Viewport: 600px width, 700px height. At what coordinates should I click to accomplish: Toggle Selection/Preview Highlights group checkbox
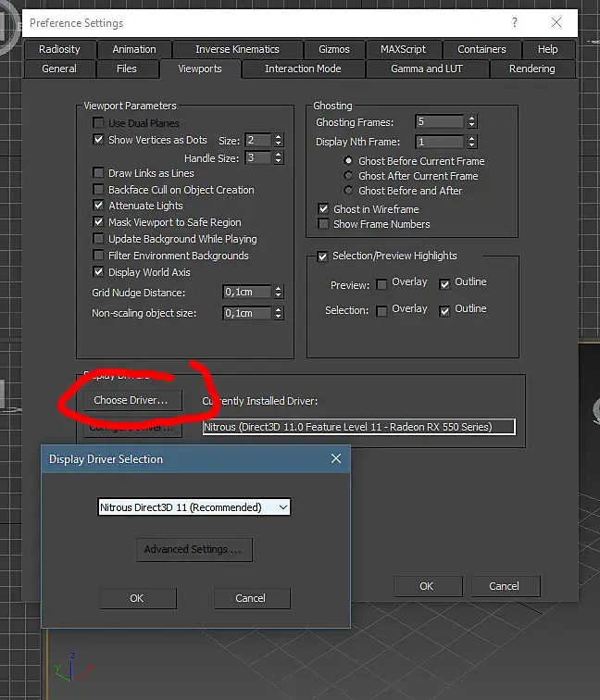[322, 256]
